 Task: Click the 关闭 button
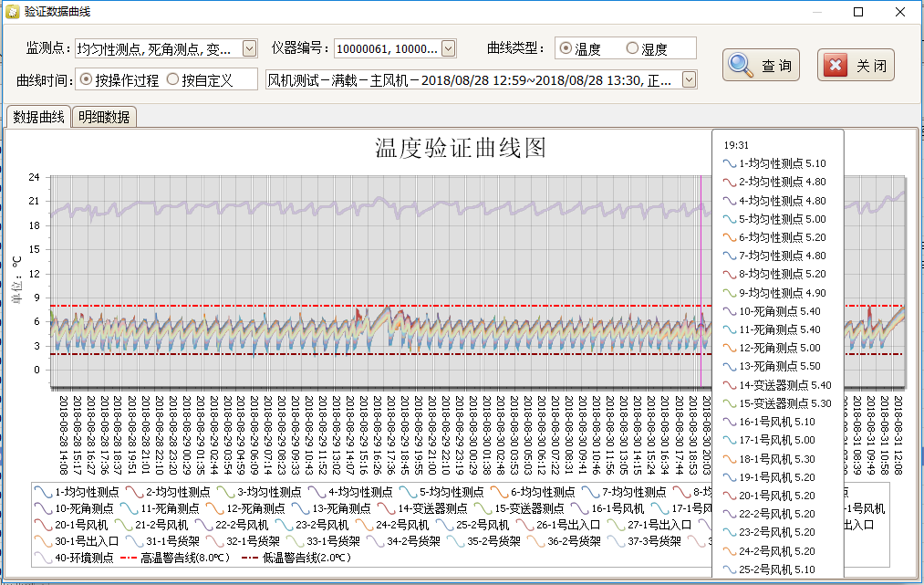click(x=856, y=65)
